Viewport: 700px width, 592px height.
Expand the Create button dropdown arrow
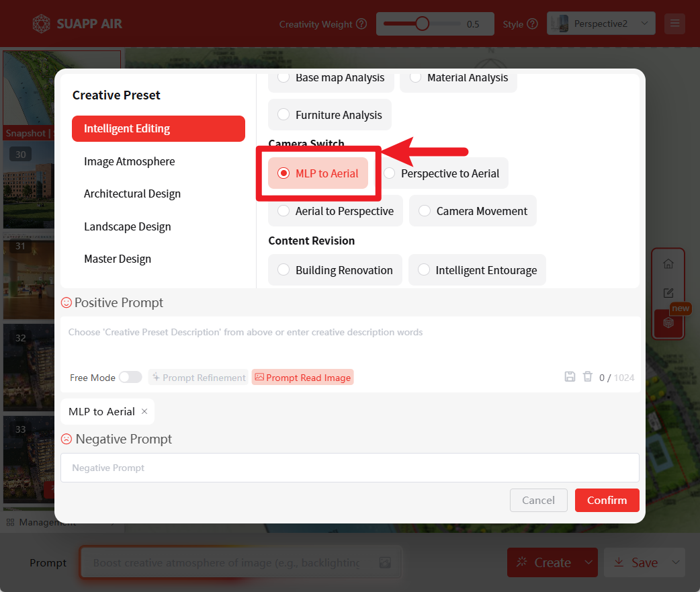(588, 562)
